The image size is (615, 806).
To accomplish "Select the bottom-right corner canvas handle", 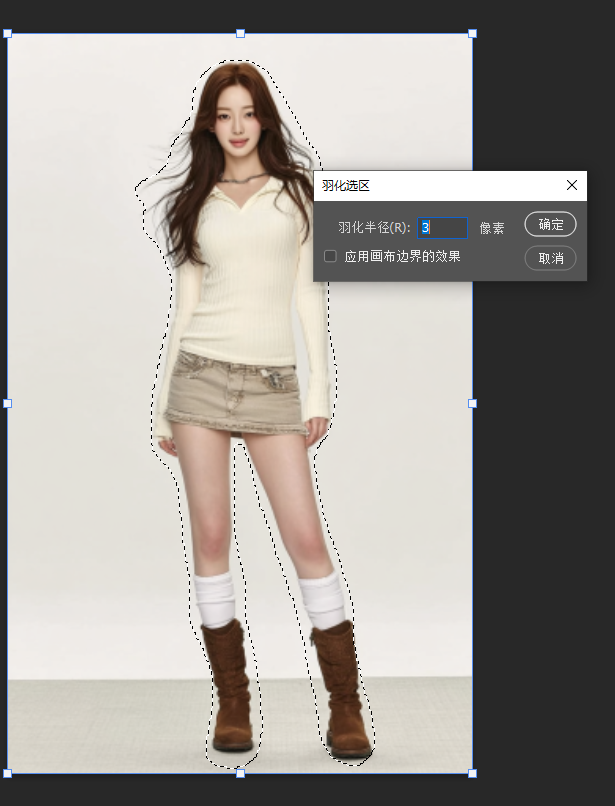I will (472, 773).
